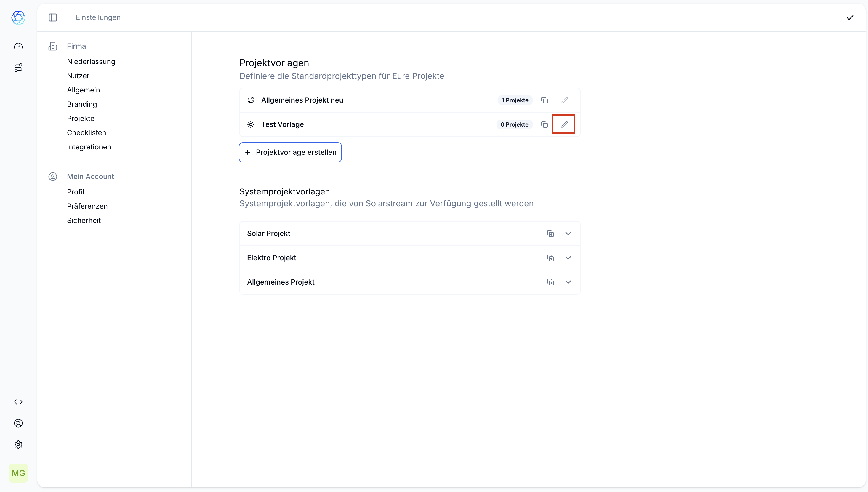Screen dimensions: 868x492
Task: Go to Branding settings
Action: 82,104
